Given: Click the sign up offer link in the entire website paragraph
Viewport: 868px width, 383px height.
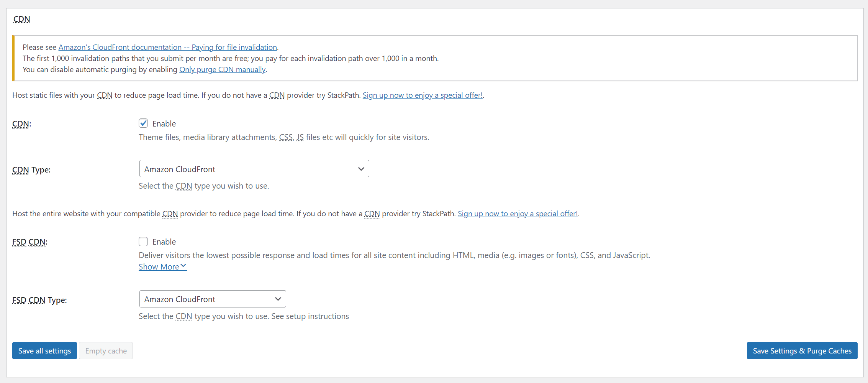Looking at the screenshot, I should click(517, 214).
